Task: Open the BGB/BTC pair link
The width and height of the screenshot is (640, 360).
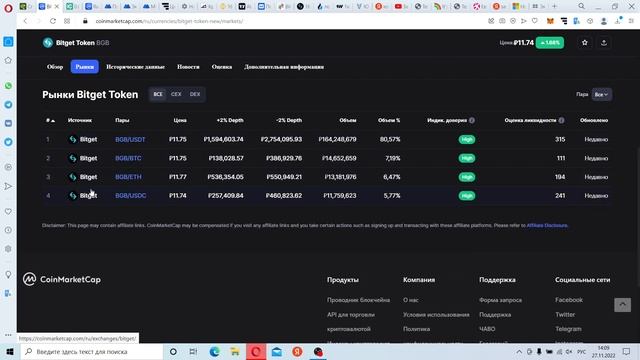Action: [128, 158]
